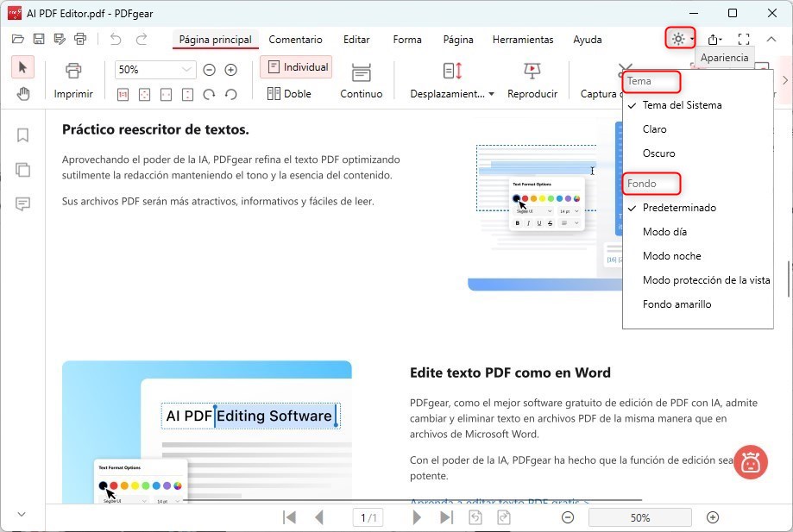Redo the last action

point(142,39)
